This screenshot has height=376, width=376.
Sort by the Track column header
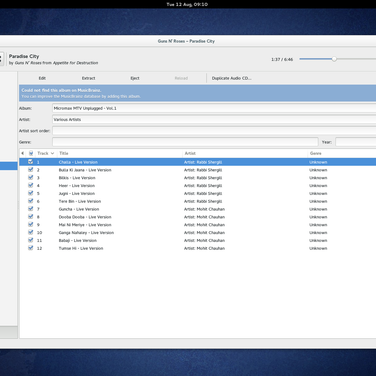(46, 153)
